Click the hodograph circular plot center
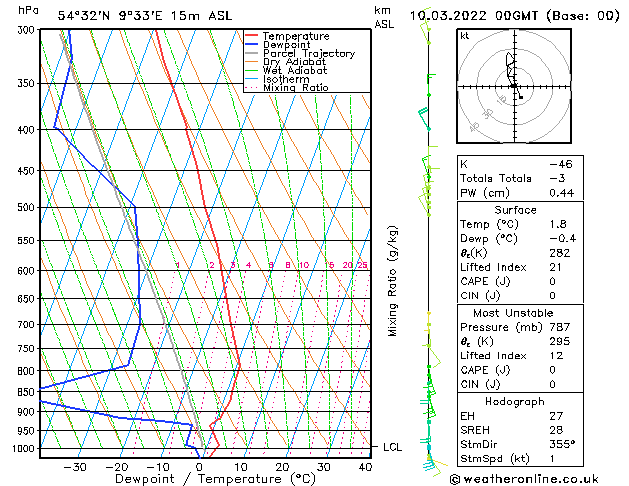 514,86
